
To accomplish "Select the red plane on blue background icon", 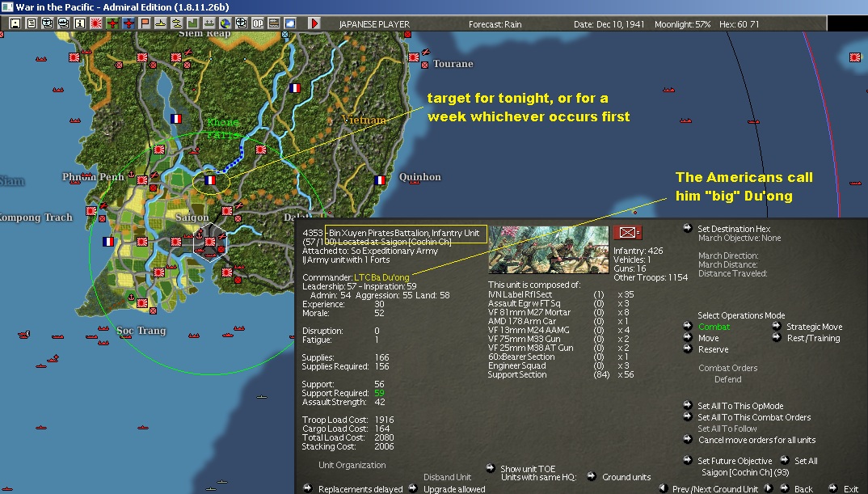I will point(129,23).
